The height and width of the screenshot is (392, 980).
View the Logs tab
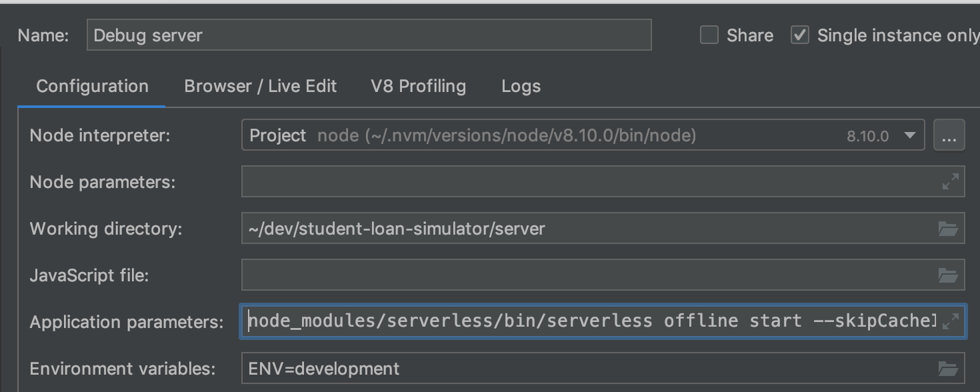coord(521,86)
